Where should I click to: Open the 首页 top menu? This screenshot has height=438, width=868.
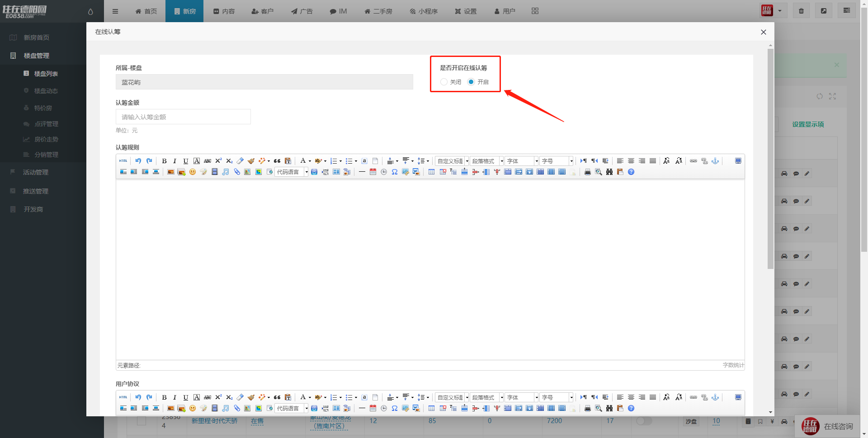coord(146,11)
